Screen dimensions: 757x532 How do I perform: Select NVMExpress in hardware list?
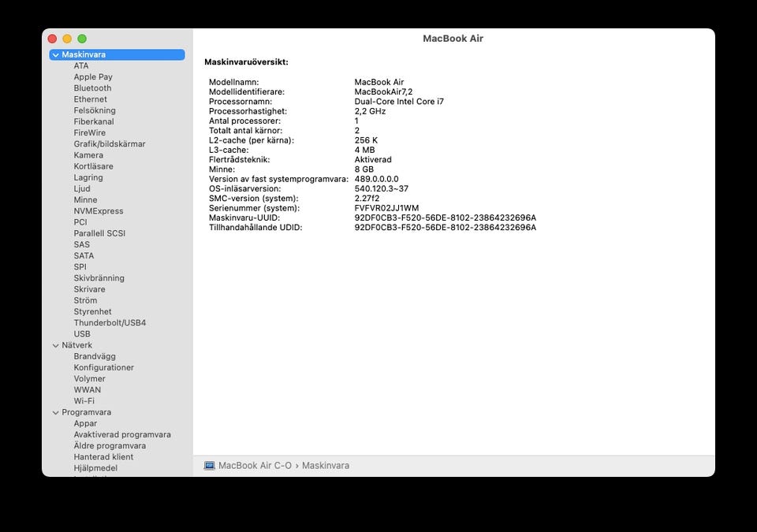(x=99, y=211)
